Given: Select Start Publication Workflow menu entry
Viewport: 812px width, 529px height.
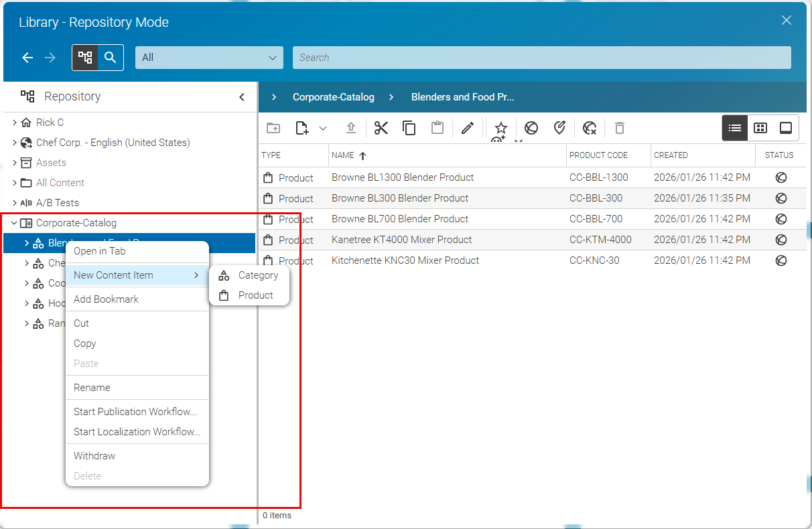Looking at the screenshot, I should click(x=137, y=412).
